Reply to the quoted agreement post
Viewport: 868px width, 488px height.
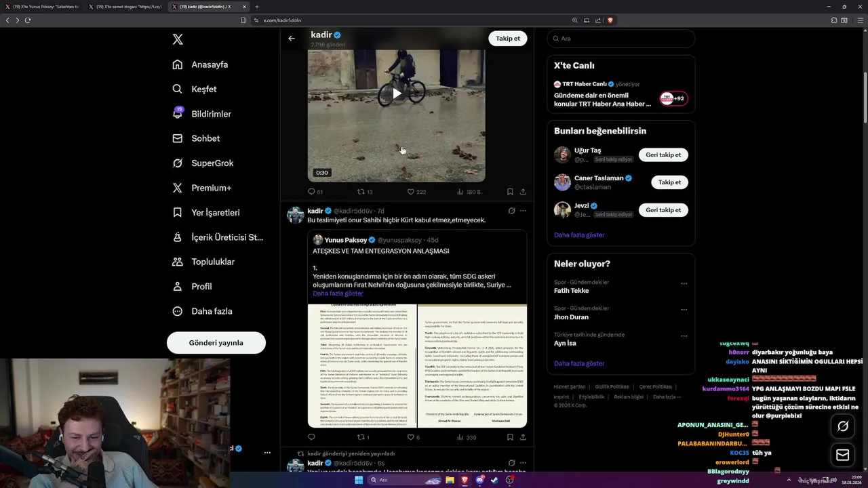pyautogui.click(x=311, y=437)
